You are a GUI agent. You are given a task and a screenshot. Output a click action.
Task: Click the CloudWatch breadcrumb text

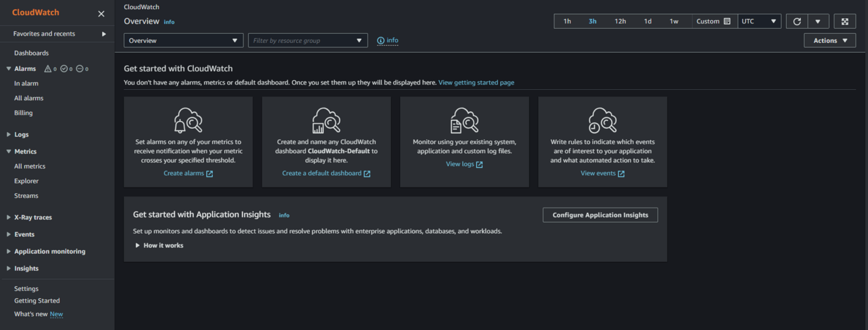(142, 7)
